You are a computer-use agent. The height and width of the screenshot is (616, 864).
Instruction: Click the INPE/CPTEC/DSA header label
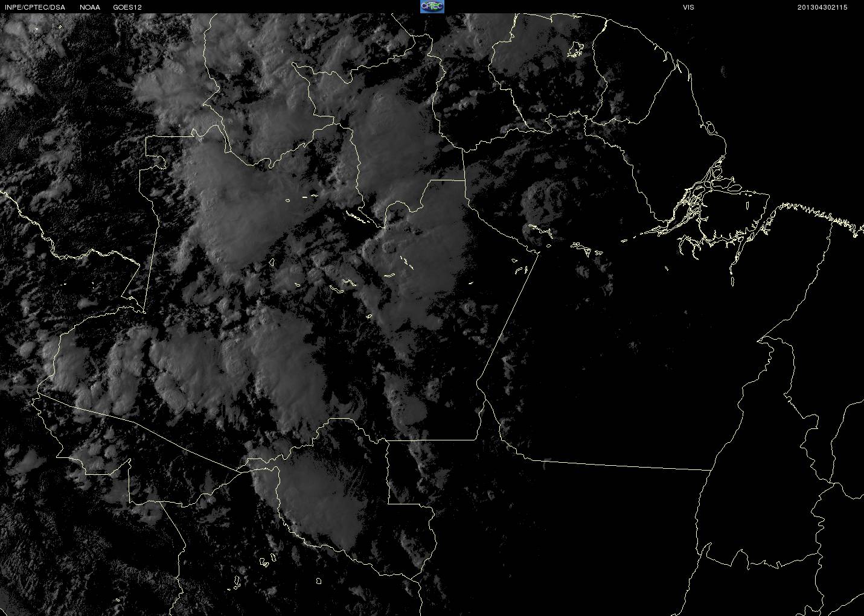click(x=34, y=7)
